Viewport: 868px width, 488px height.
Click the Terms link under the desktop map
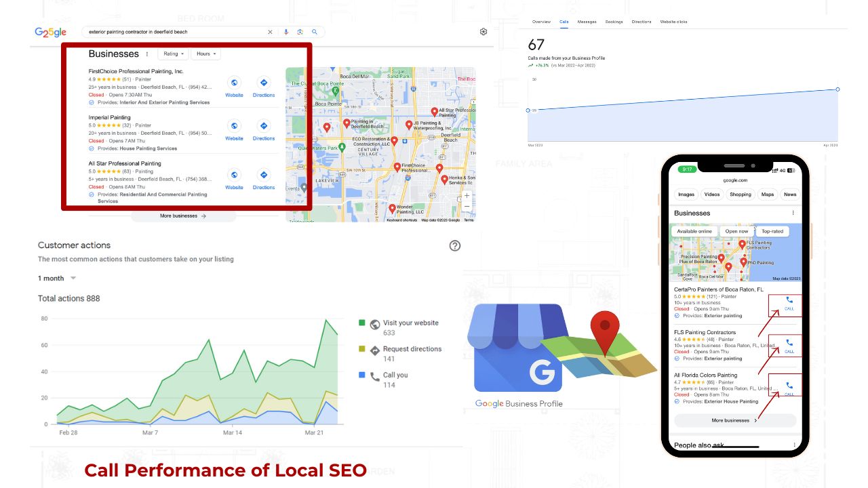pyautogui.click(x=469, y=220)
